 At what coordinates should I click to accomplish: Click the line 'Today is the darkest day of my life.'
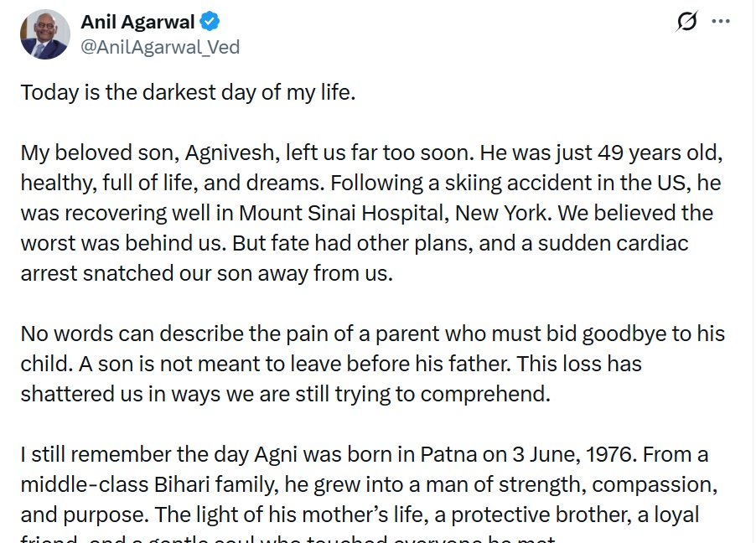click(188, 92)
